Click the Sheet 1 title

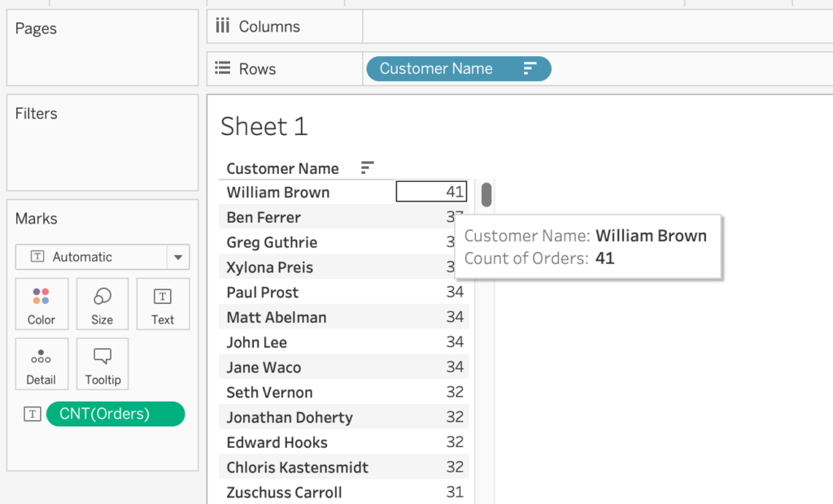tap(264, 127)
